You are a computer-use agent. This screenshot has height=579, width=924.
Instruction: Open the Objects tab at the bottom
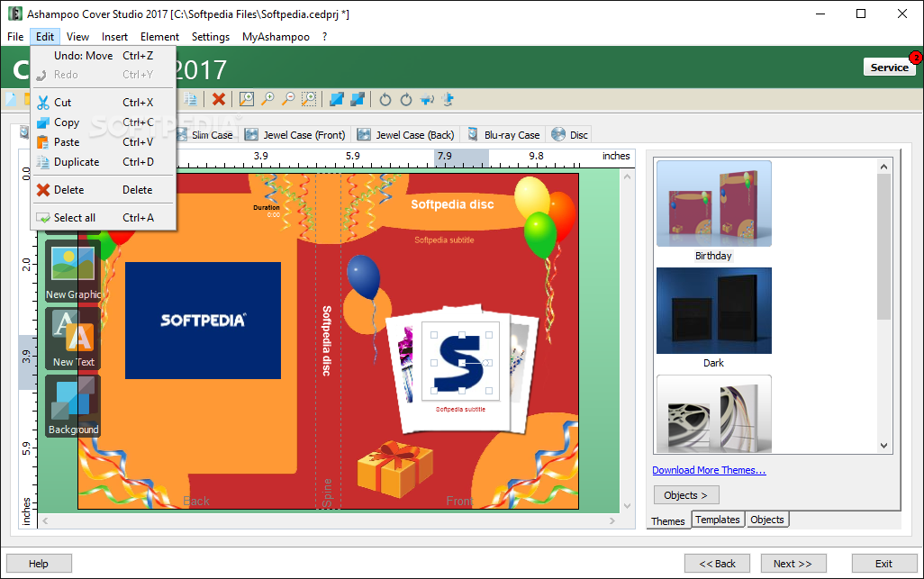click(x=767, y=520)
